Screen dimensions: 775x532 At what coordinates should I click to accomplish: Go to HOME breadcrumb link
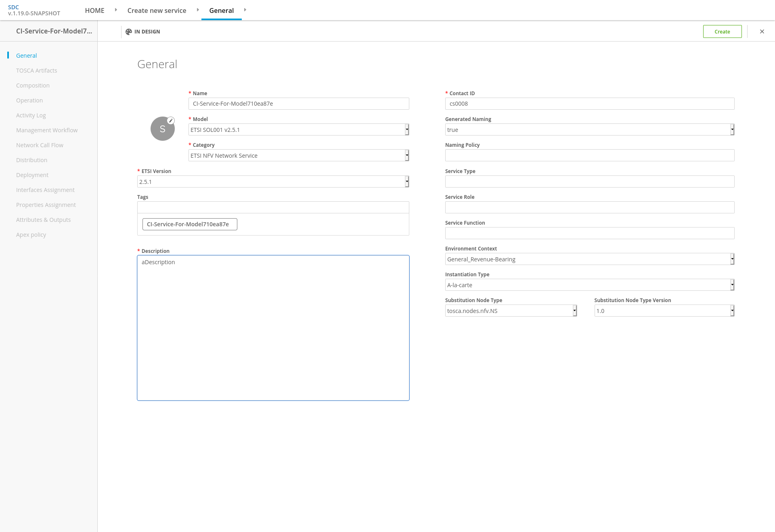coord(94,10)
